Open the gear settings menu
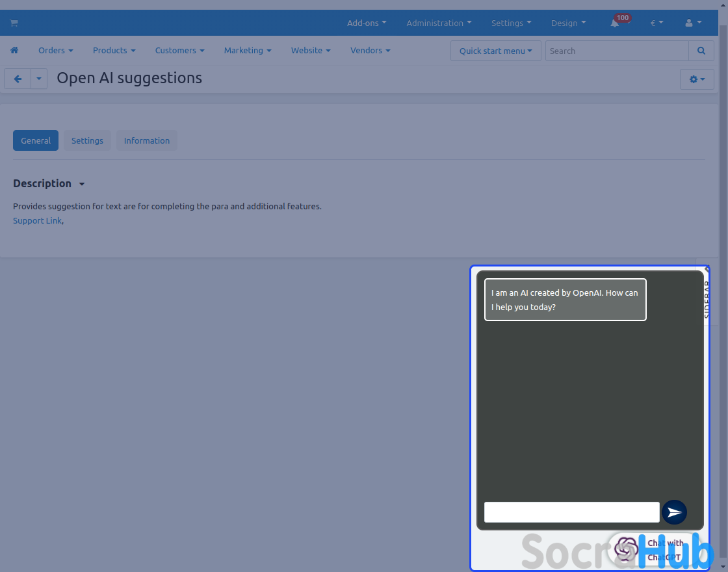 pyautogui.click(x=697, y=79)
